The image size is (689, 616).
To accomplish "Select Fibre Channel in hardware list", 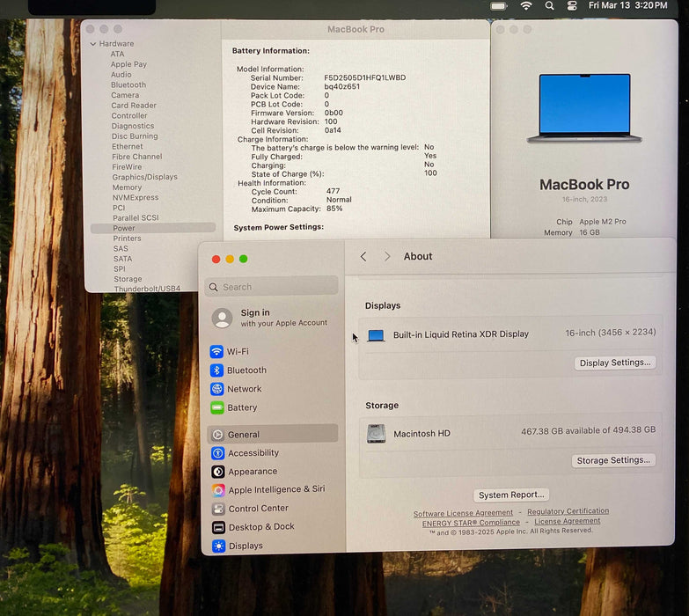I will pos(137,157).
